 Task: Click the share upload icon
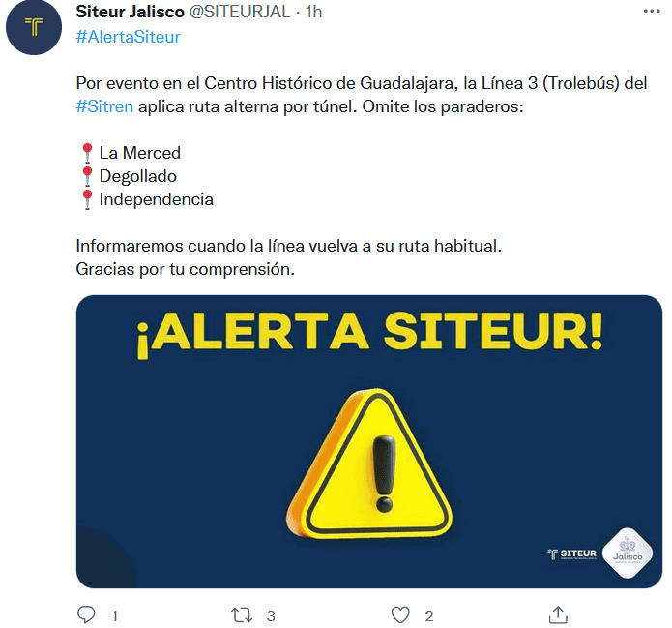coord(558,614)
